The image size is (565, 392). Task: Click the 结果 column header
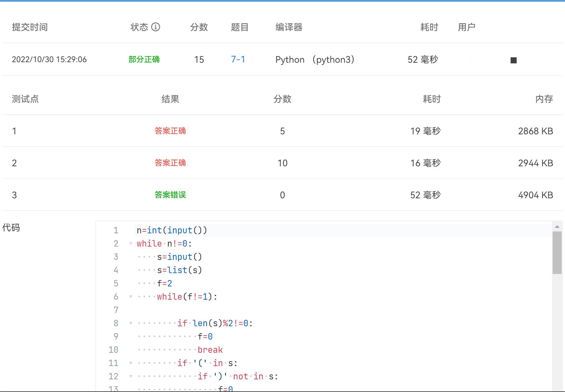(x=170, y=99)
